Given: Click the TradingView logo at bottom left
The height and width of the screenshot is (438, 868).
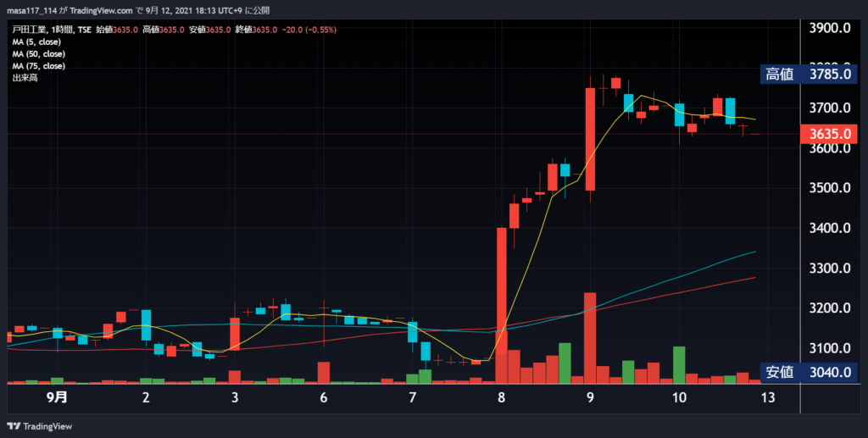Looking at the screenshot, I should tap(39, 426).
